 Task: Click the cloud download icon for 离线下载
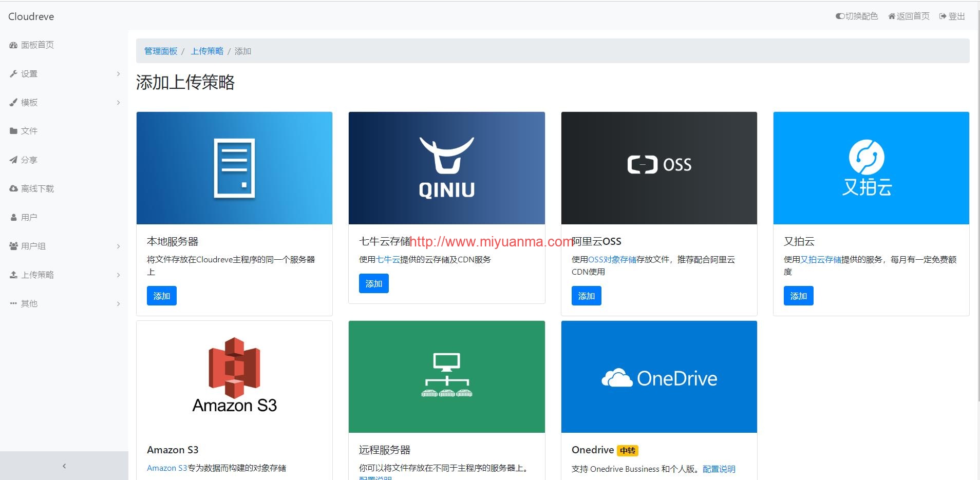[13, 189]
